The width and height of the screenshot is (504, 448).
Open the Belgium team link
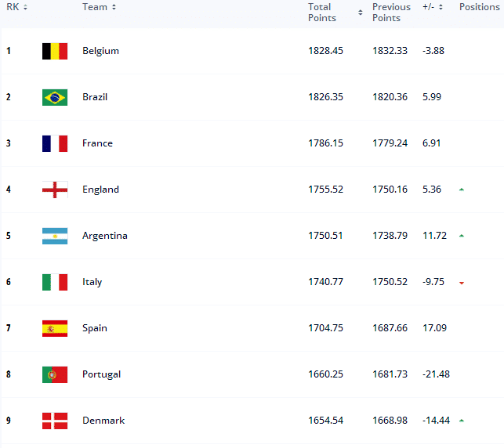(100, 51)
